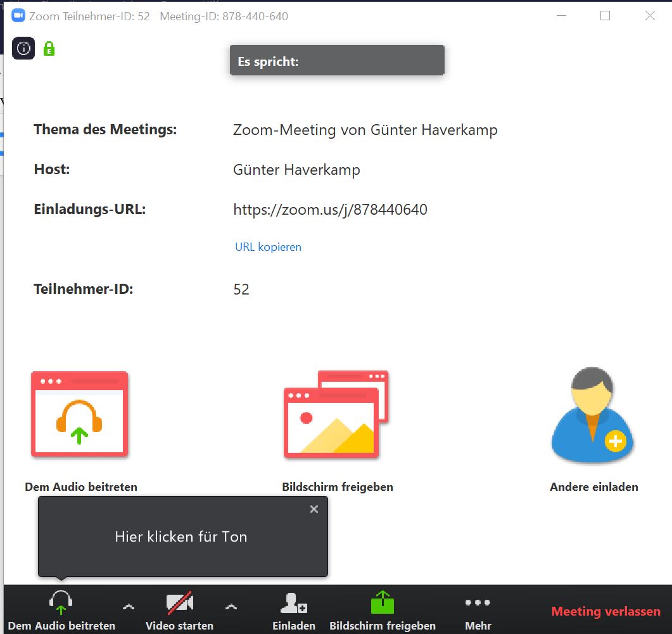Click the Hier klicken für Ton popup text
The image size is (672, 634).
pos(181,536)
